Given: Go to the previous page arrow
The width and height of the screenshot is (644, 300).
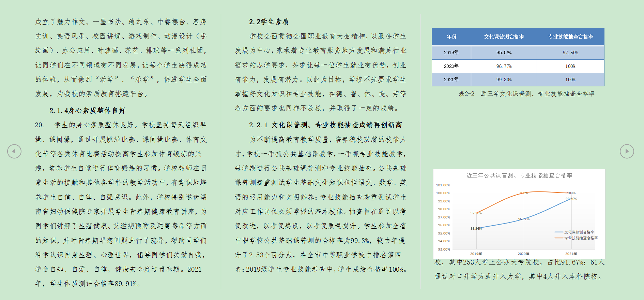Looking at the screenshot, I should pos(14,151).
